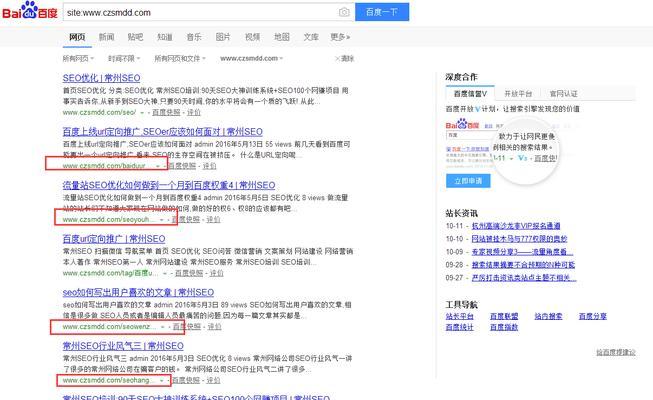Open the 视频 tab

(x=252, y=37)
